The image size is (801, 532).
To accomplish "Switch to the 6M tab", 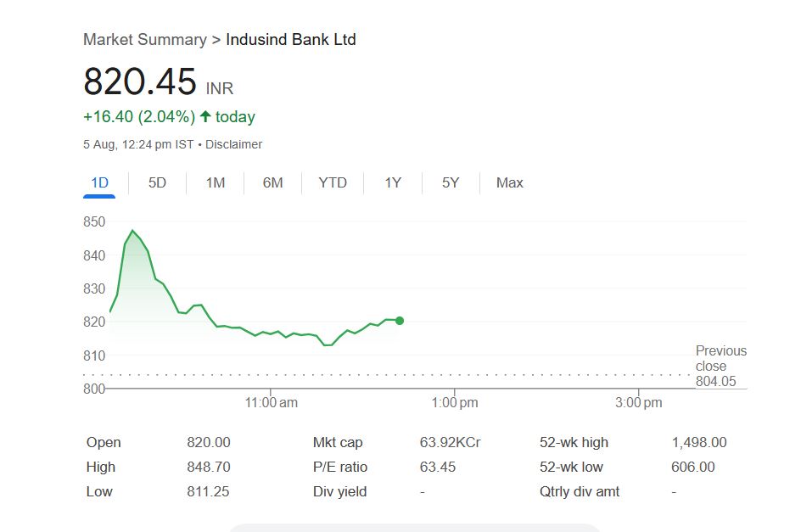I will 272,182.
